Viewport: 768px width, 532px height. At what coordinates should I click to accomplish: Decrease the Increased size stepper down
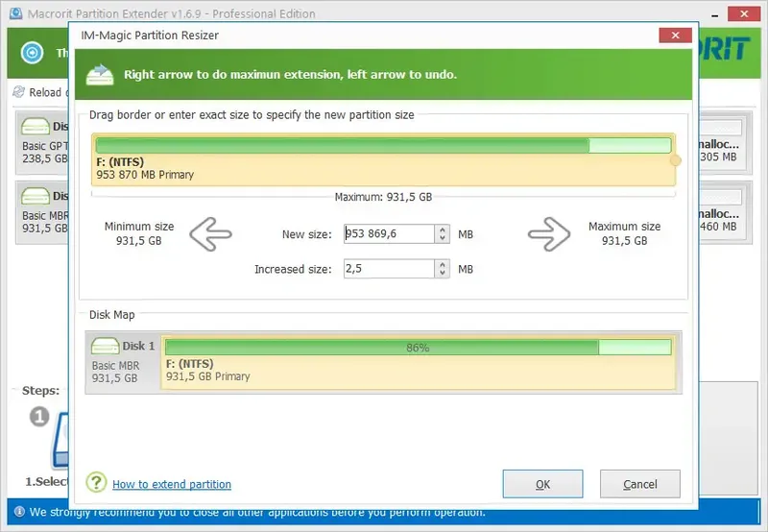[x=443, y=273]
